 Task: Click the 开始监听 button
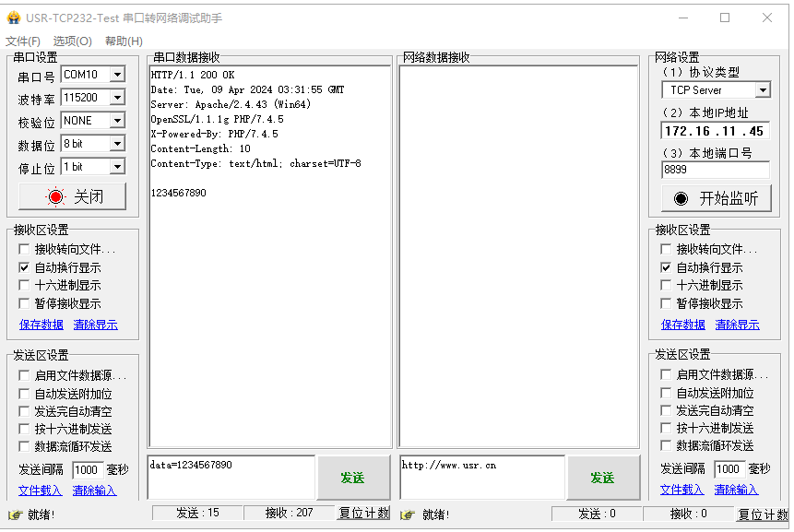tap(717, 198)
